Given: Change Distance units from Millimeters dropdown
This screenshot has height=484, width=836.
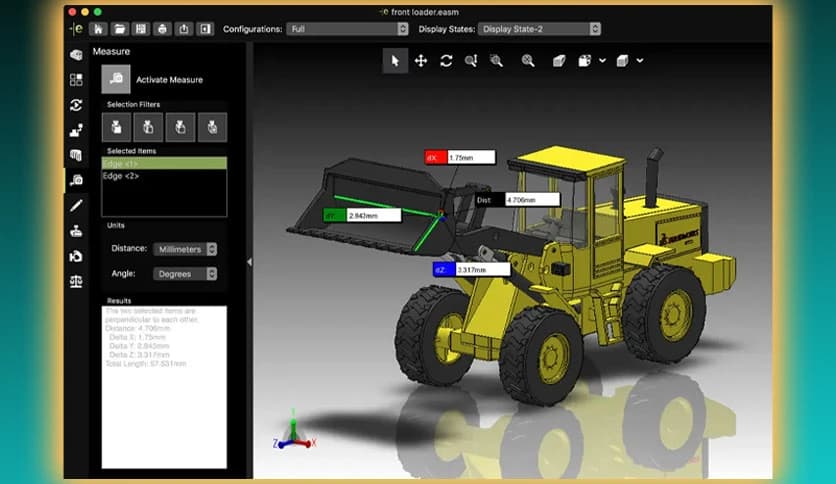Looking at the screenshot, I should (185, 249).
